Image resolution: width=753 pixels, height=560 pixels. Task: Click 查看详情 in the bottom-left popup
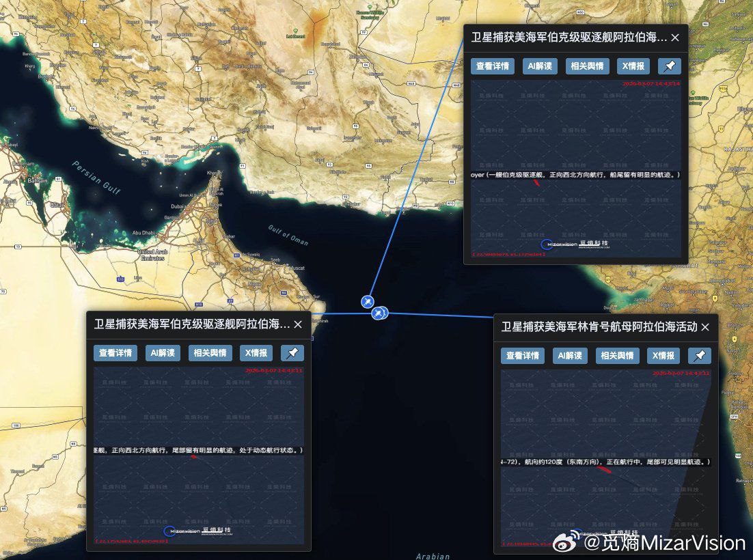tap(115, 353)
